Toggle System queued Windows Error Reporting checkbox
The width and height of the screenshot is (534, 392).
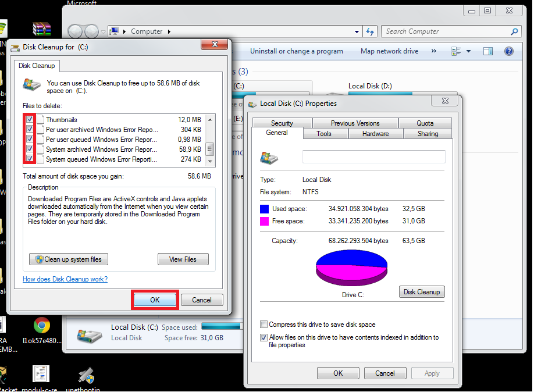pyautogui.click(x=30, y=159)
